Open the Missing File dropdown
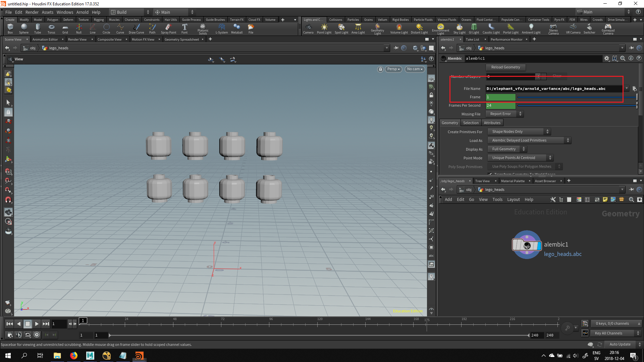The image size is (644, 362). pos(504,114)
